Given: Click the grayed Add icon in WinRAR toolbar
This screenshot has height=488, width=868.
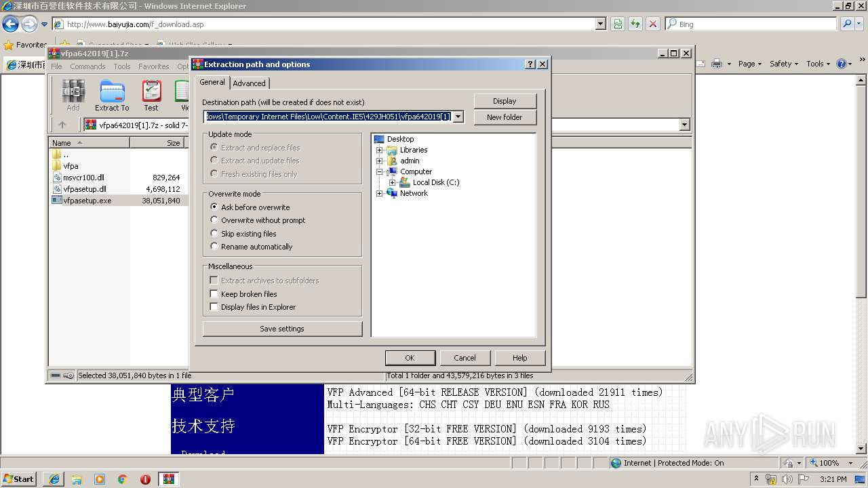Looking at the screenshot, I should pyautogui.click(x=73, y=96).
